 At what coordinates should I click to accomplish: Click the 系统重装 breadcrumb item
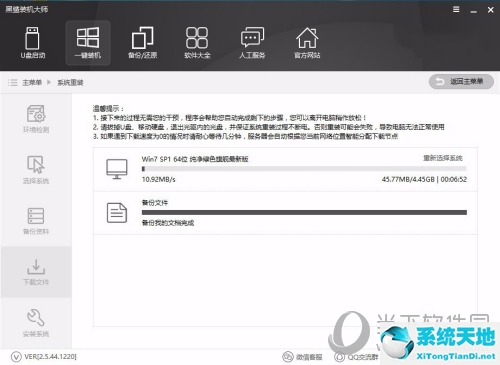click(70, 82)
